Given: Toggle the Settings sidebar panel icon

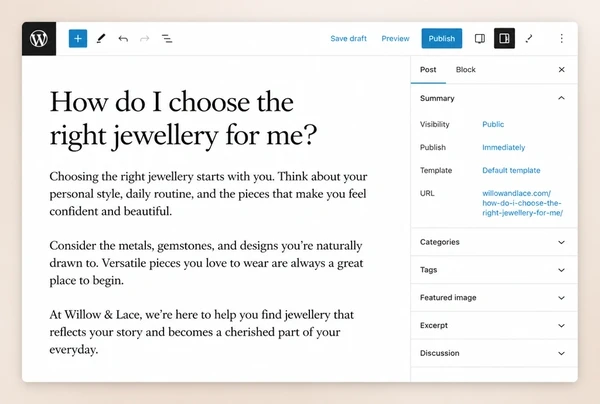Looking at the screenshot, I should click(504, 38).
